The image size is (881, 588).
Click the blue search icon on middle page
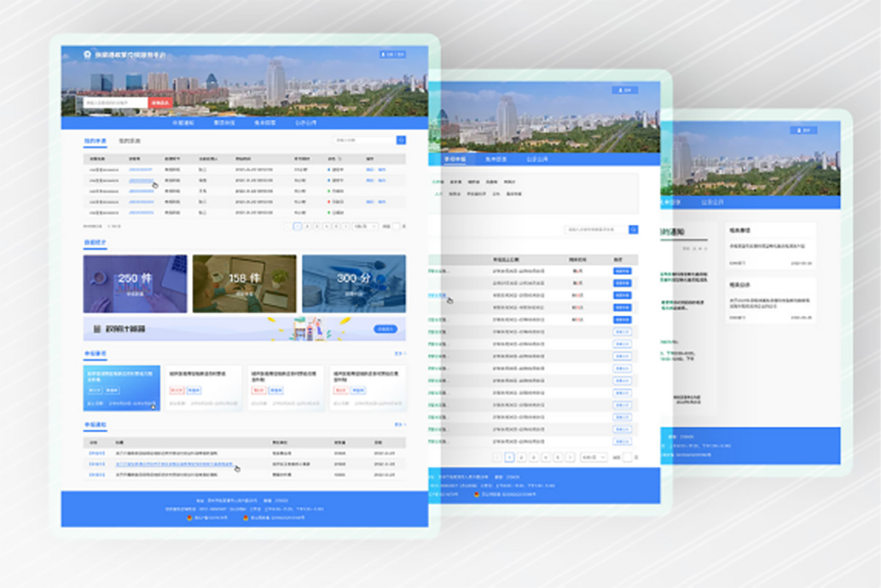(633, 230)
